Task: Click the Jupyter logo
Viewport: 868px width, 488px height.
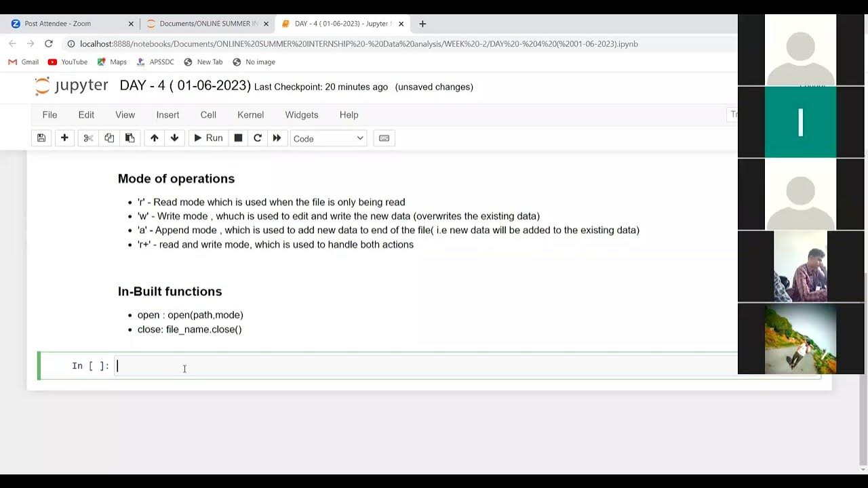Action: pos(71,86)
